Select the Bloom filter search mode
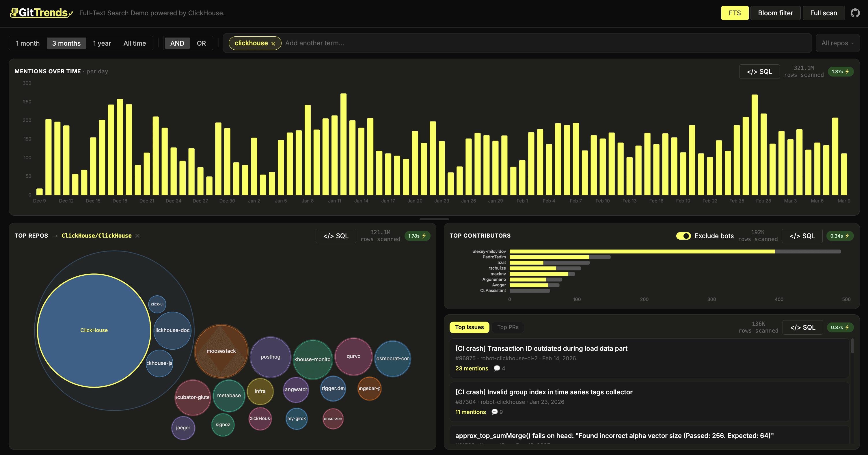 tap(775, 13)
